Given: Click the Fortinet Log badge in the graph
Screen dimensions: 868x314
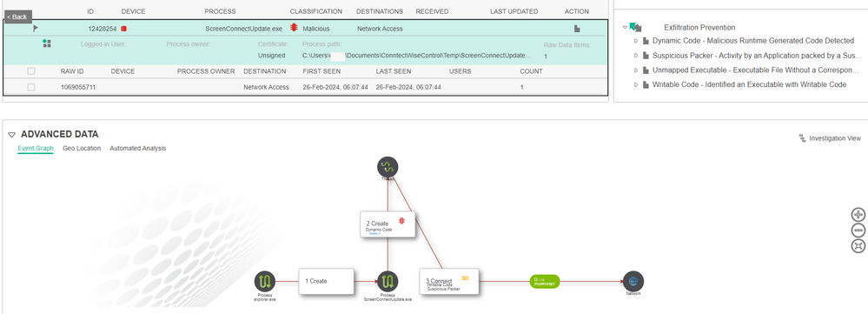Looking at the screenshot, I should (x=545, y=281).
